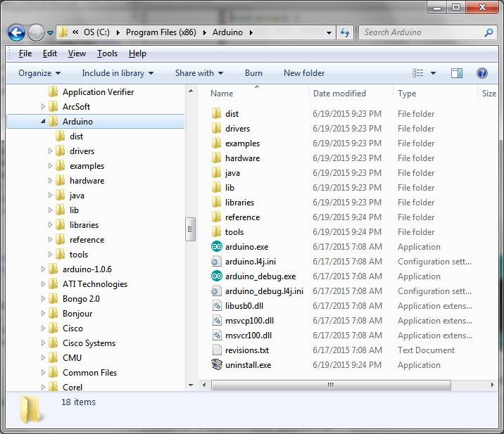The width and height of the screenshot is (504, 434).
Task: Click the greyed Forward arrow button
Action: pyautogui.click(x=36, y=33)
